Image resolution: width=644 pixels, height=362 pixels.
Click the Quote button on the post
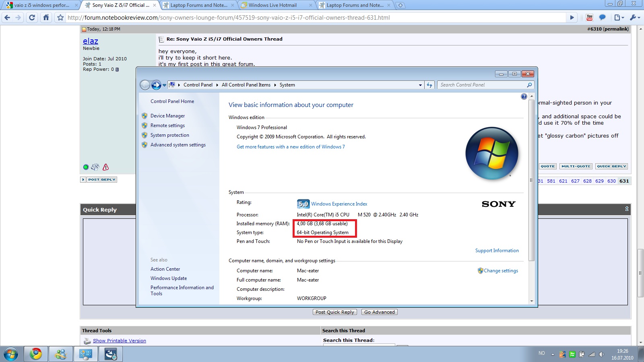[x=548, y=166]
